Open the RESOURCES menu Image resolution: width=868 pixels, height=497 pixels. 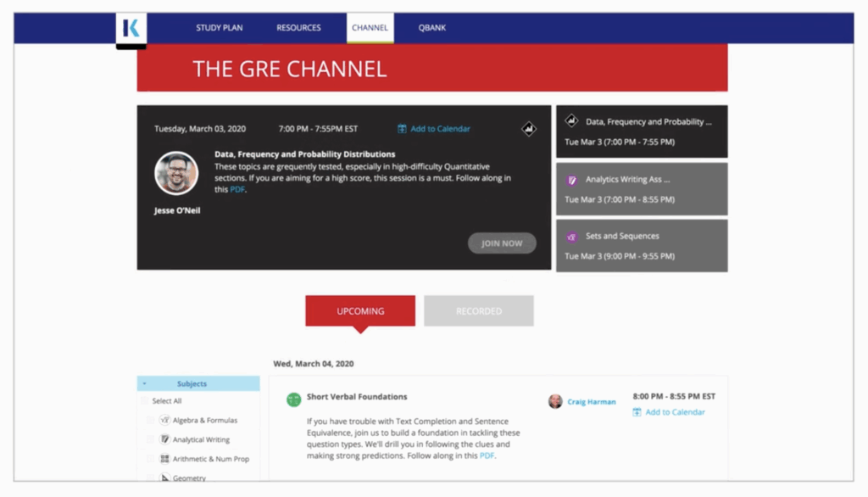[298, 27]
